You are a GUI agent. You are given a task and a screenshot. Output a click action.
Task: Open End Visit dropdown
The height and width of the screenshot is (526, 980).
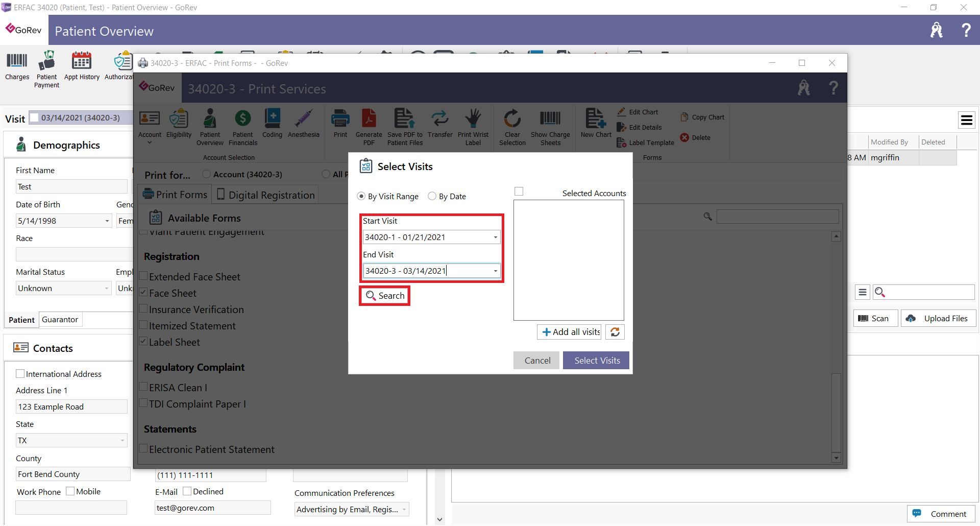[x=495, y=271]
